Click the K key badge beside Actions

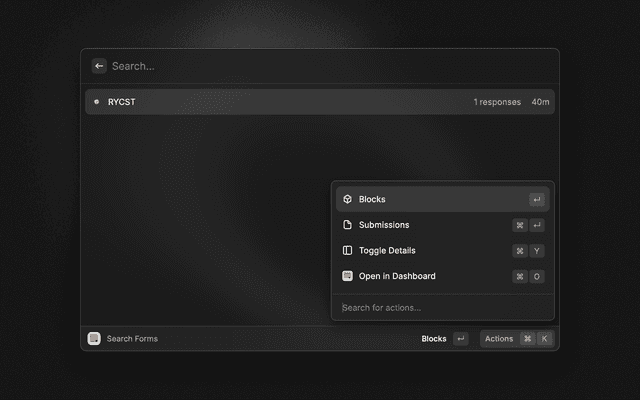545,339
